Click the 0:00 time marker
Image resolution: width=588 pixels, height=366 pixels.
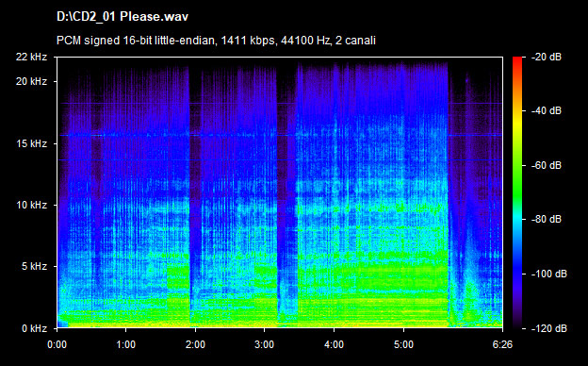[57, 344]
